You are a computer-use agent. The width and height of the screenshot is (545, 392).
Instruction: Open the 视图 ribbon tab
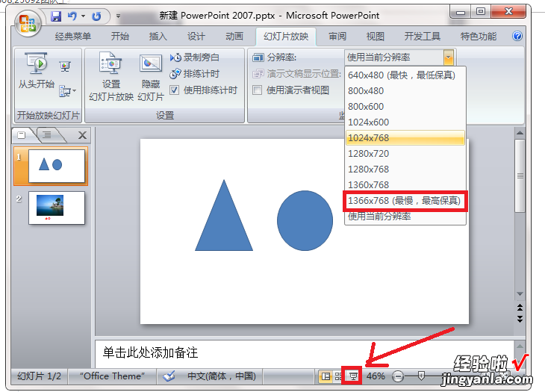coord(376,36)
